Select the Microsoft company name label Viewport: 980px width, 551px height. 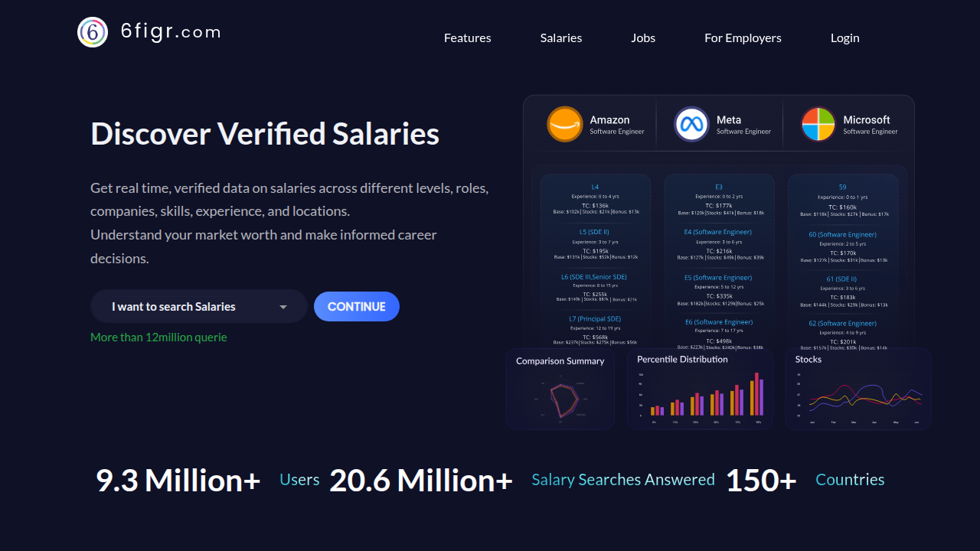click(x=867, y=120)
